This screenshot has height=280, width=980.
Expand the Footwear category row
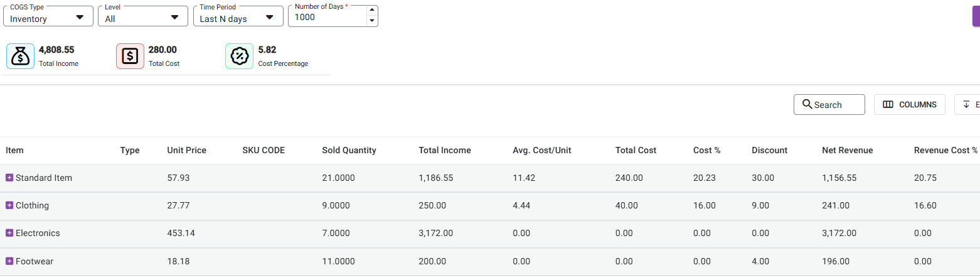click(x=9, y=261)
